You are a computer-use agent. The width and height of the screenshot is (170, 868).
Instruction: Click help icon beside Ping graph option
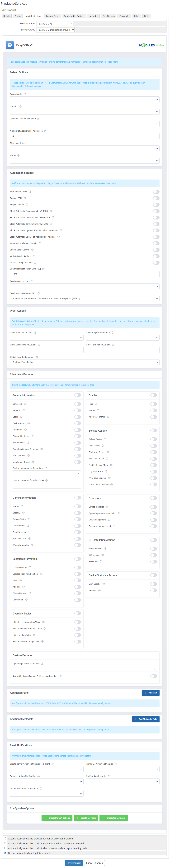(x=96, y=404)
